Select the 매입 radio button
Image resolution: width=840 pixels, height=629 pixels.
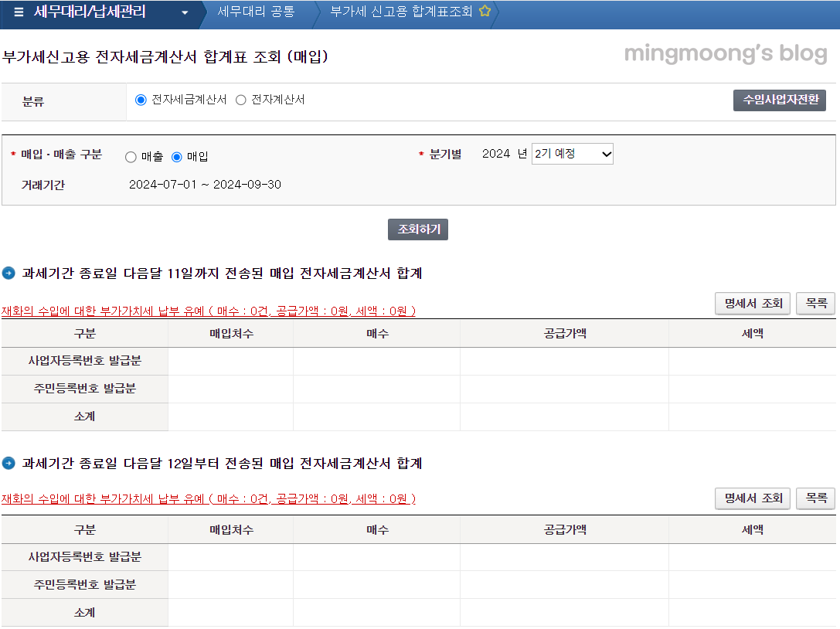click(x=177, y=157)
